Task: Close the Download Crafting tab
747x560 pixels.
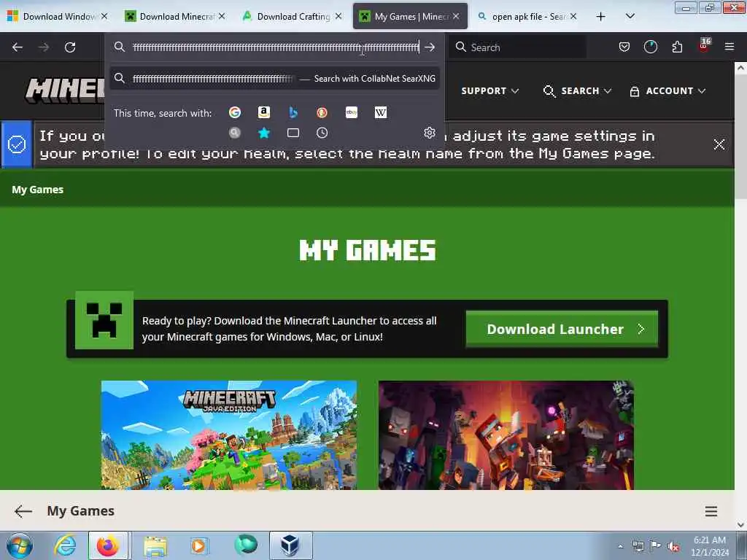Action: point(338,16)
